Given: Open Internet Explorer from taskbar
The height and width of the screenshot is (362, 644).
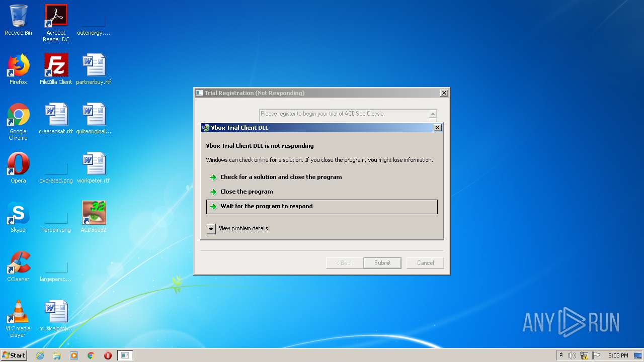Looking at the screenshot, I should click(x=40, y=355).
